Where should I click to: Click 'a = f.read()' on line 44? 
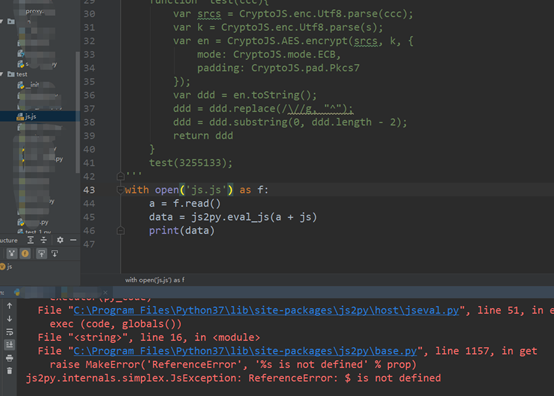click(185, 203)
